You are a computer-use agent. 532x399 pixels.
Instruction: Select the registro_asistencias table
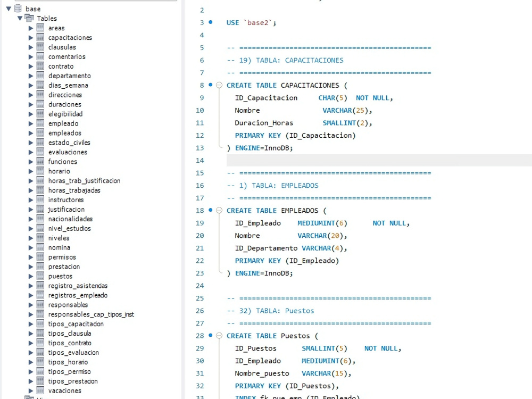tap(78, 286)
